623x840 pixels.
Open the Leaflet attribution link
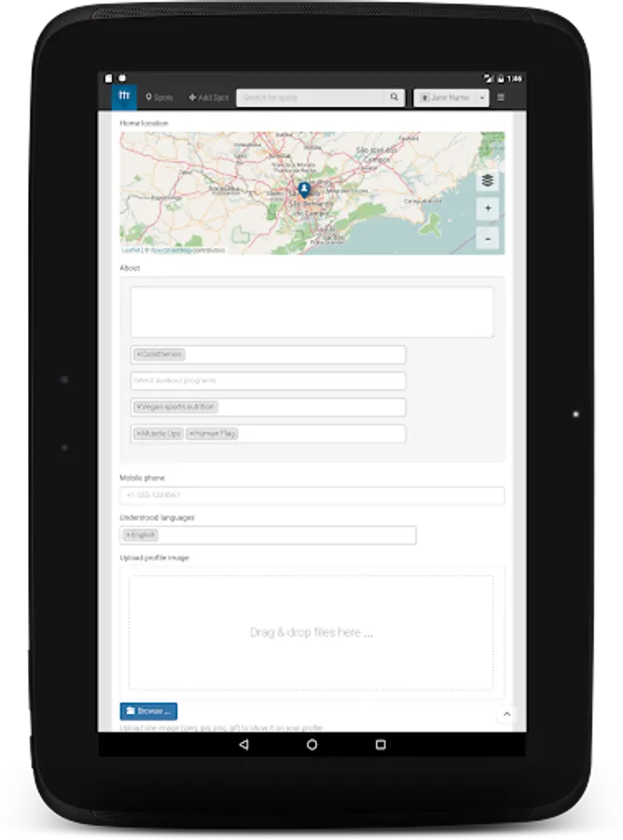131,250
